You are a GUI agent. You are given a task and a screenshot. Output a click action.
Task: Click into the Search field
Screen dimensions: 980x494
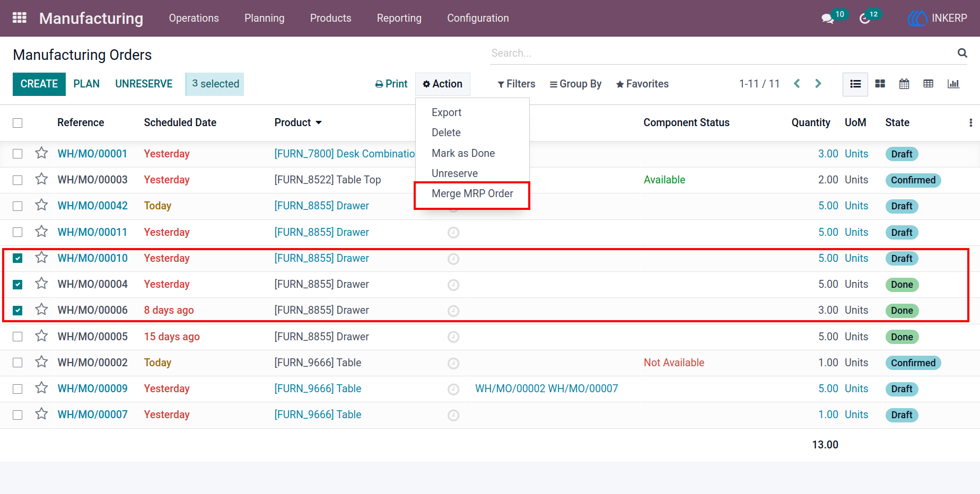coord(721,53)
